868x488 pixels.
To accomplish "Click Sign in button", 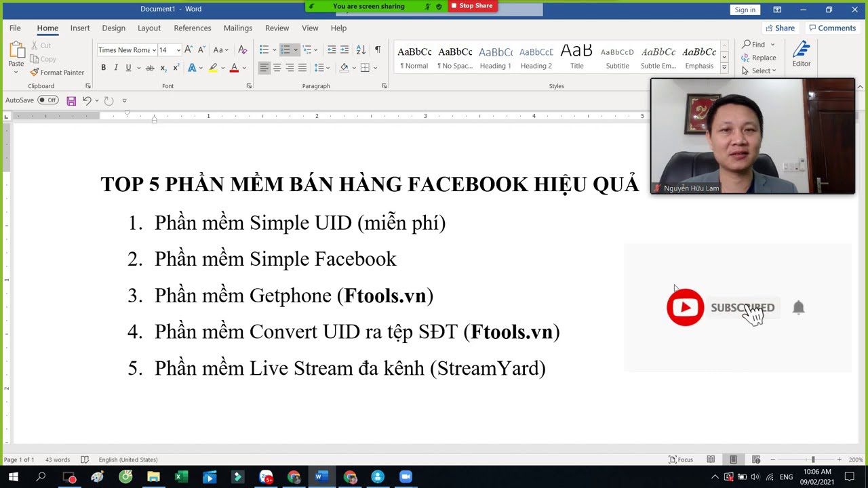I will click(x=745, y=9).
